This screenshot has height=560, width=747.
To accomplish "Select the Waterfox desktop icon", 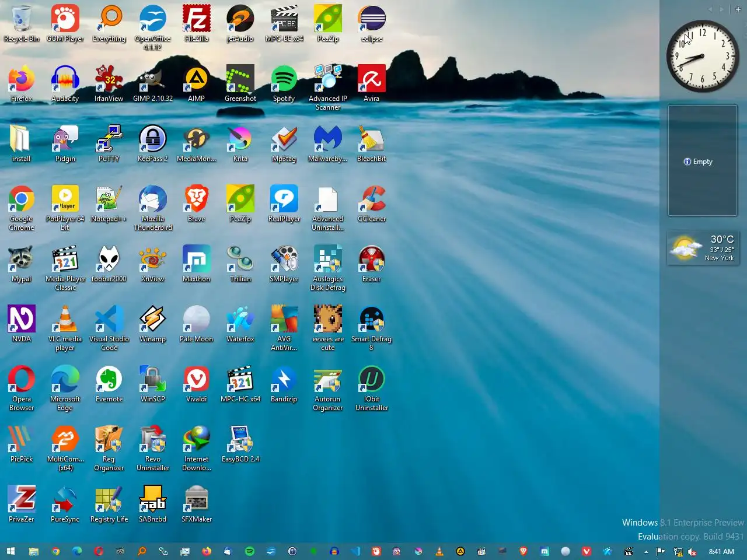I will coord(240,324).
